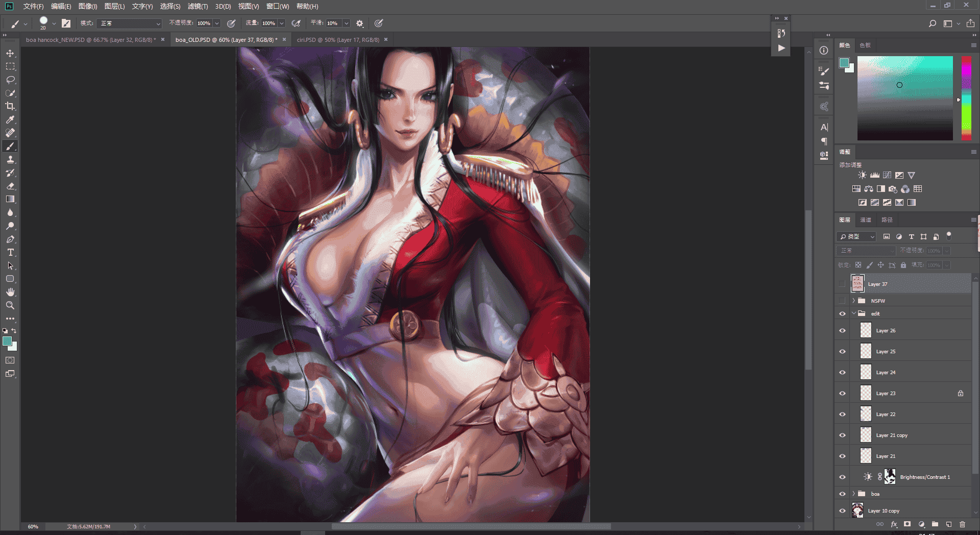The width and height of the screenshot is (980, 535).
Task: Open the 滤镜(T) menu
Action: click(x=198, y=6)
